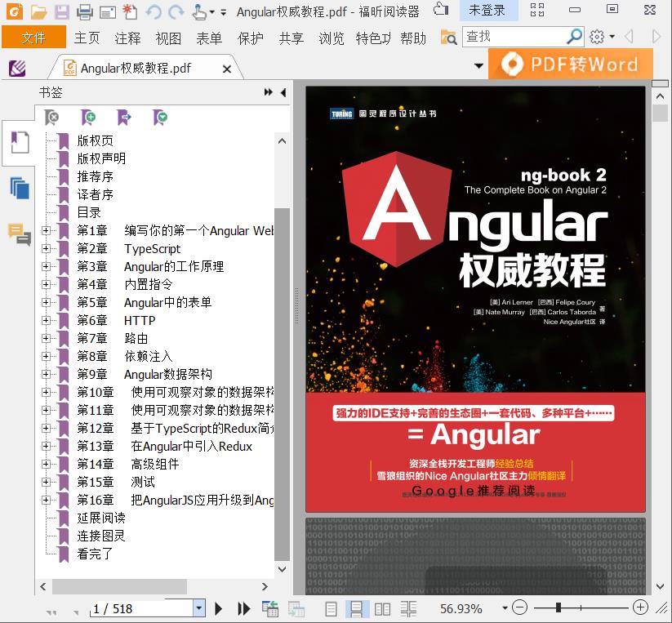
Task: Click the create new document star icon
Action: point(130,12)
